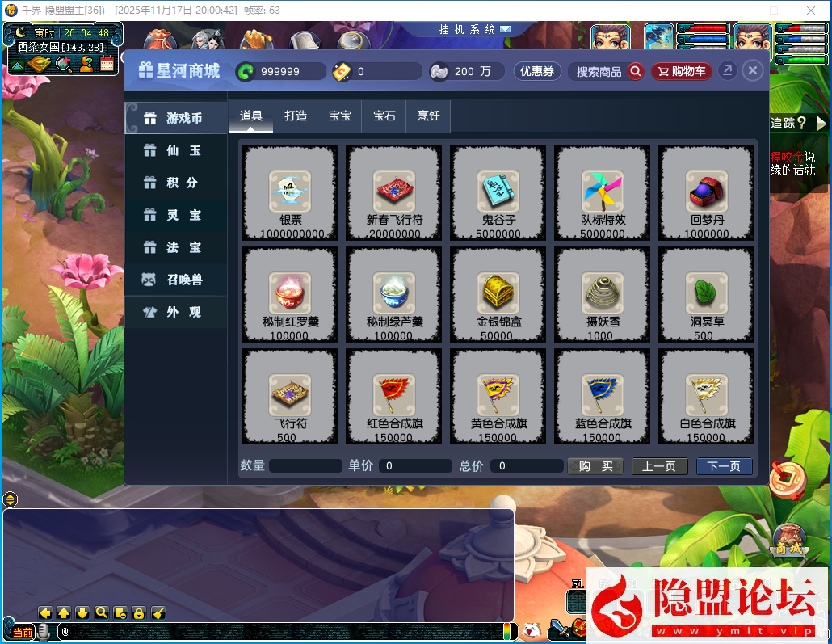Viewport: 832px width, 644px height.
Task: Switch to the 宝石 tab
Action: 384,116
